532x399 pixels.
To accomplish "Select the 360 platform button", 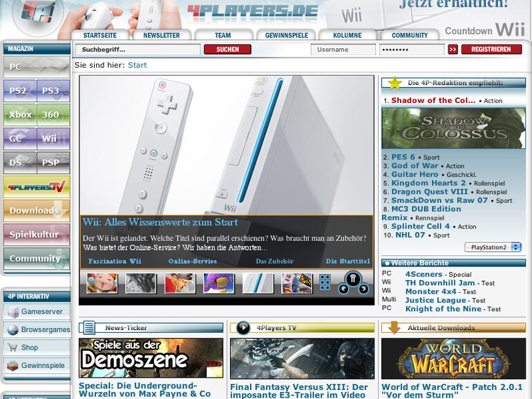I will click(x=53, y=115).
